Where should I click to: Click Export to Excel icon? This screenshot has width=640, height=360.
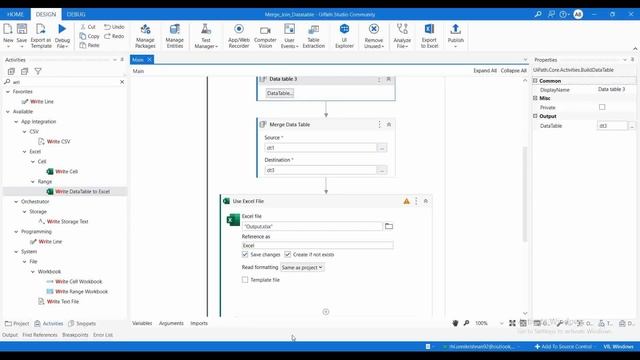(x=429, y=29)
